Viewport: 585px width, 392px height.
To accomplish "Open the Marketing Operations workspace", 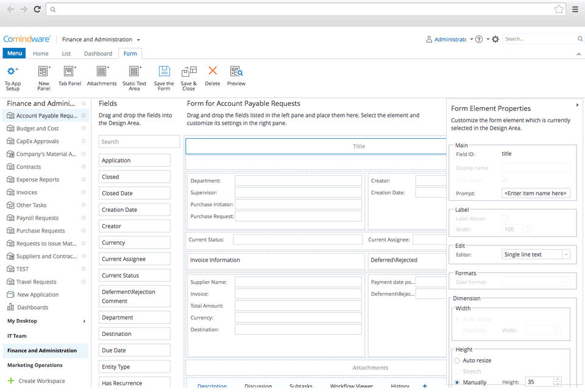I will [35, 365].
